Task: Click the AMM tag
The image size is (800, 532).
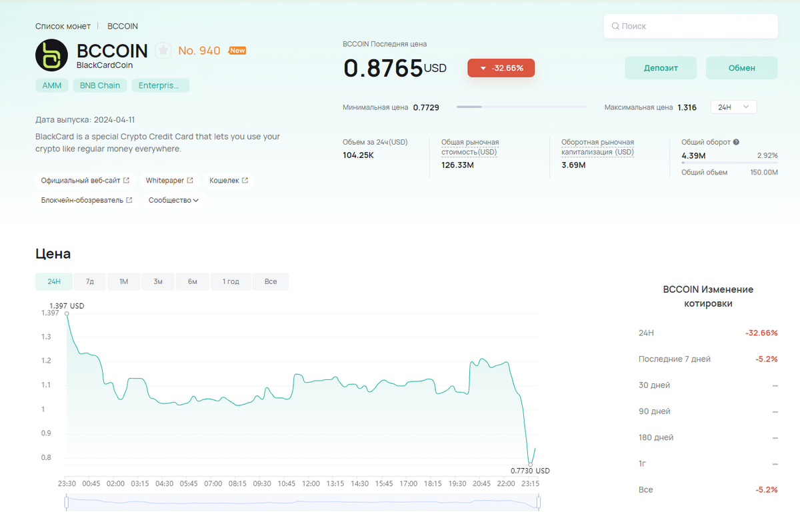Action: point(52,85)
